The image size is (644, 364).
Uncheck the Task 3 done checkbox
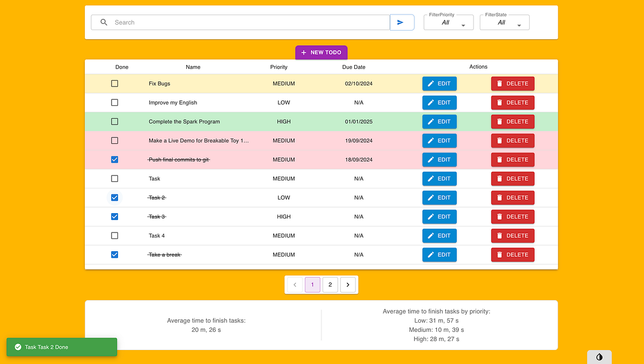pos(114,216)
